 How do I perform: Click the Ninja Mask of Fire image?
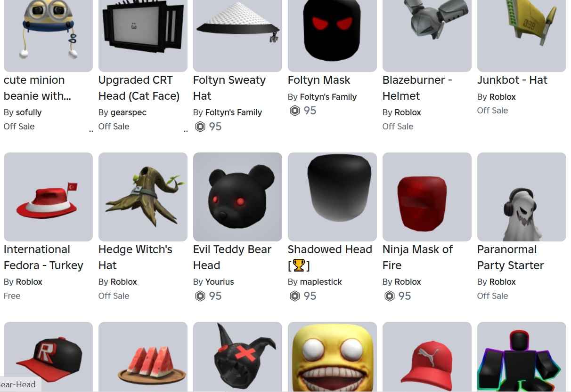coord(427,197)
